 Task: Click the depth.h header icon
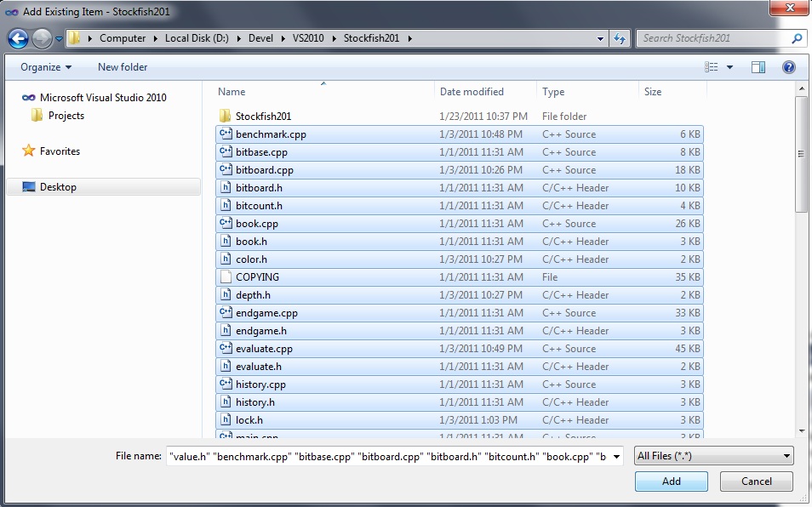click(x=226, y=295)
